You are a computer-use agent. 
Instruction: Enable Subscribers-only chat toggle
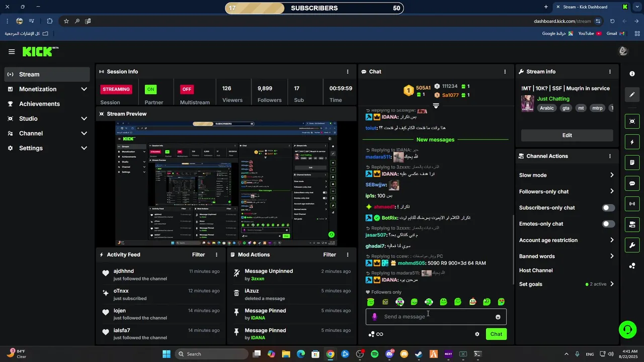click(608, 208)
